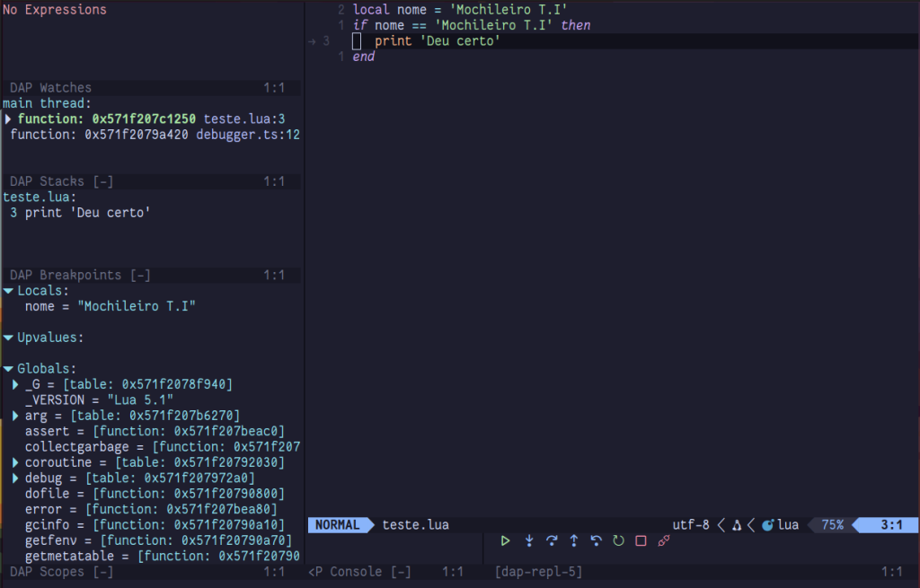The image size is (920, 588).
Task: Expand the coroutine table entry
Action: pyautogui.click(x=16, y=462)
